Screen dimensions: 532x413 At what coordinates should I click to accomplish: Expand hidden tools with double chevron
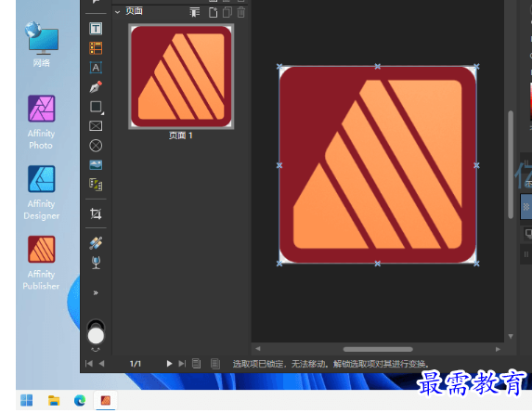(x=96, y=292)
